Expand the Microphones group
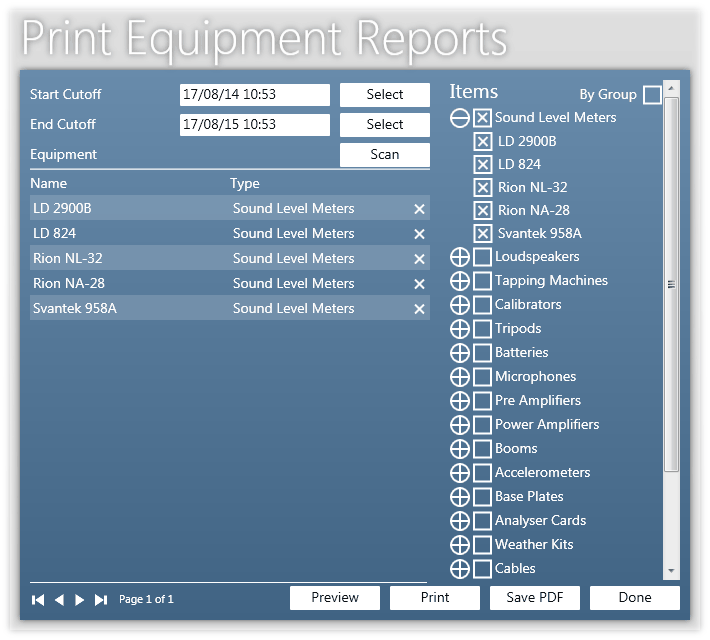This screenshot has height=640, width=710. click(x=460, y=377)
